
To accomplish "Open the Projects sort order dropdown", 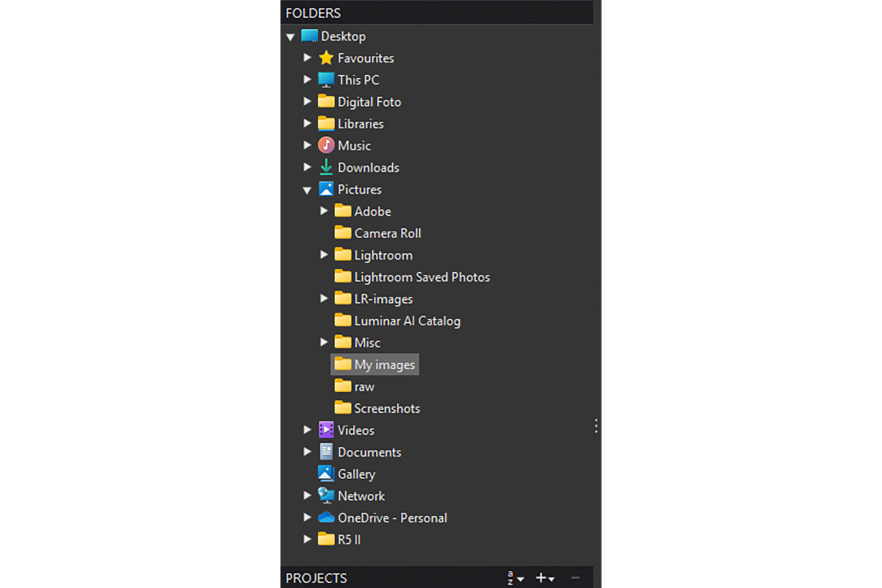I will pos(515,578).
